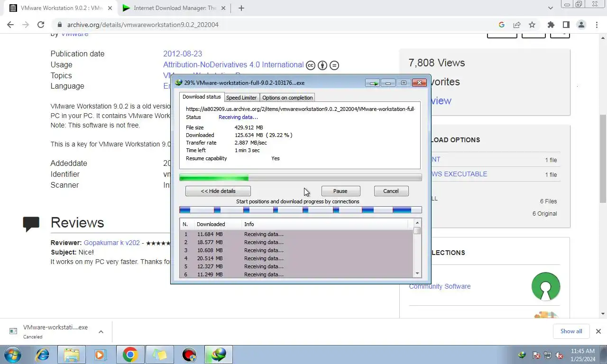Click the attribution person license icon
Screen dimensions: 607x364
coord(322,65)
